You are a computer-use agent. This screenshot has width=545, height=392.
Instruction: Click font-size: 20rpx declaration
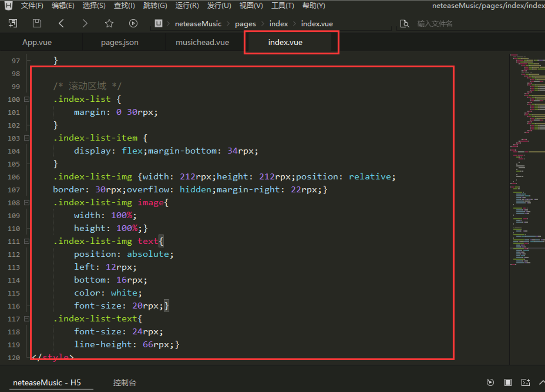(119, 306)
